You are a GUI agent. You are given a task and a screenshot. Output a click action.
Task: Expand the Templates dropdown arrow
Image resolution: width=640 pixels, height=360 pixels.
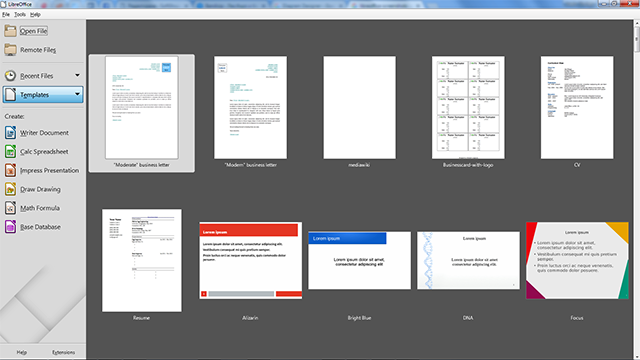point(77,94)
